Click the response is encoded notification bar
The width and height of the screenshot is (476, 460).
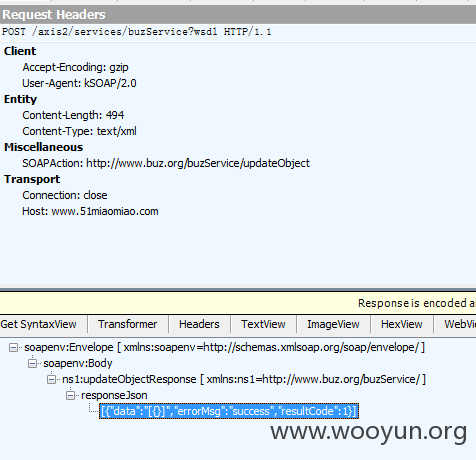[x=238, y=303]
